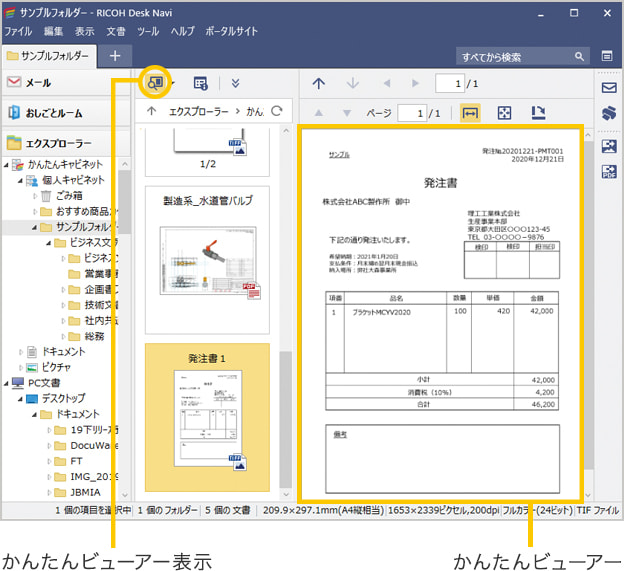Screen dimensions: 624x571
Task: Click the mail icon in right sidebar
Action: coord(608,88)
